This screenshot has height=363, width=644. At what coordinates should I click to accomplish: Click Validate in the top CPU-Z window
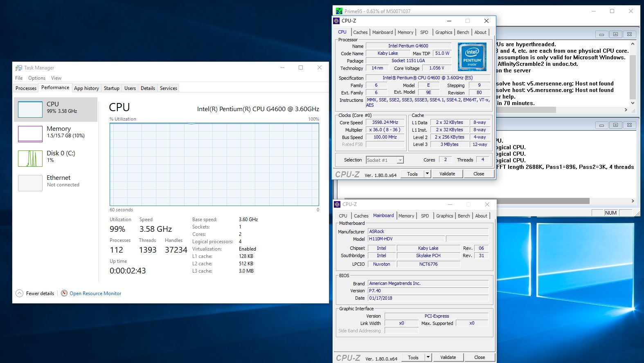tap(447, 174)
